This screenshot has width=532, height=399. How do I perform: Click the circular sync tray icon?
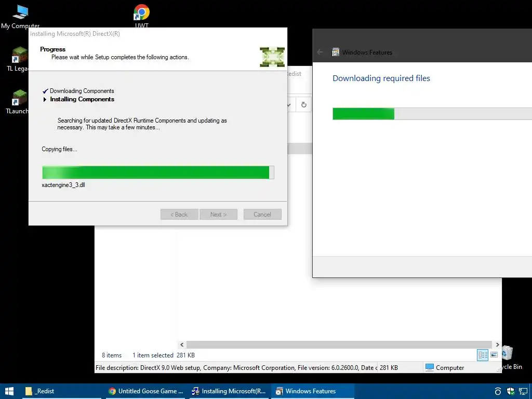[x=498, y=391]
